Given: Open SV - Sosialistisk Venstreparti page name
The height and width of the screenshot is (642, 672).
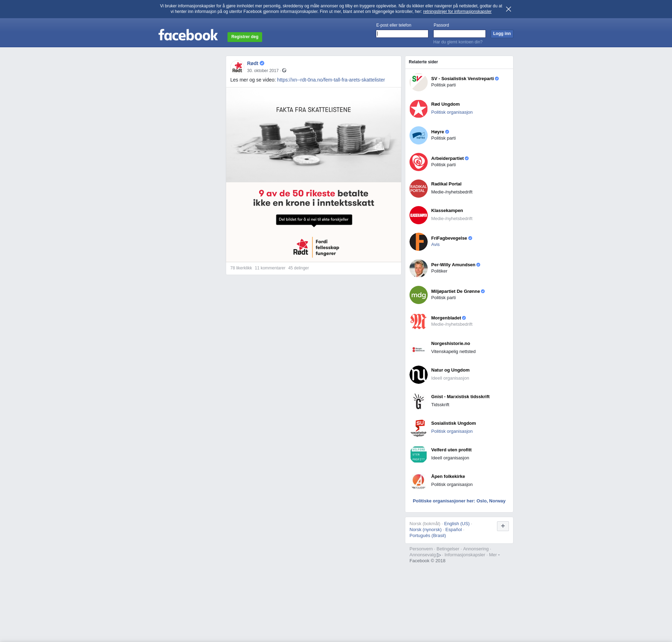Looking at the screenshot, I should pyautogui.click(x=462, y=79).
